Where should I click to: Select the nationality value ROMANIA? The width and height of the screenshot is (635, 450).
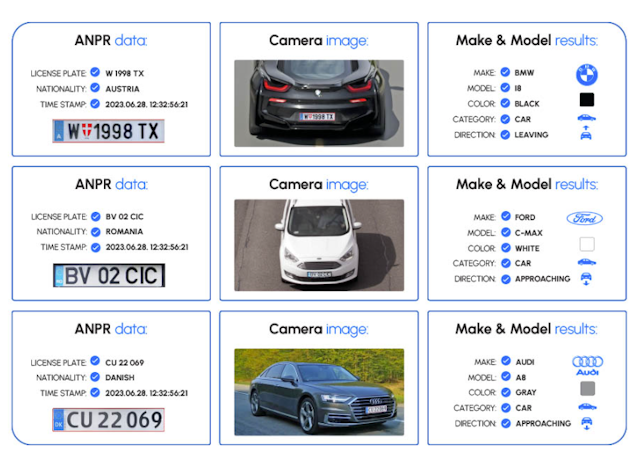point(124,232)
